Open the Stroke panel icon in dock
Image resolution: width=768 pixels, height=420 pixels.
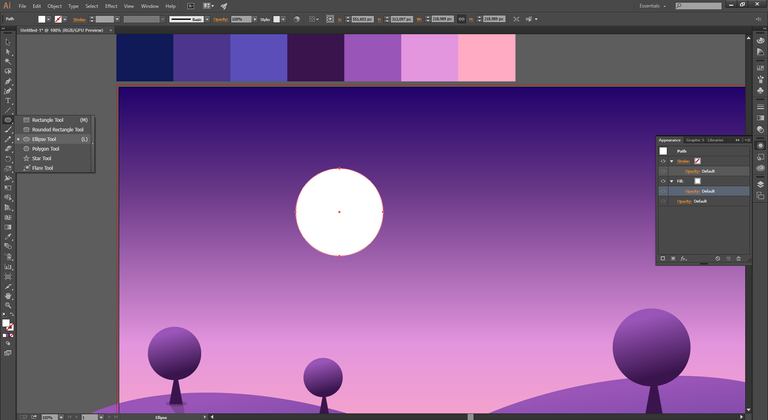point(760,106)
